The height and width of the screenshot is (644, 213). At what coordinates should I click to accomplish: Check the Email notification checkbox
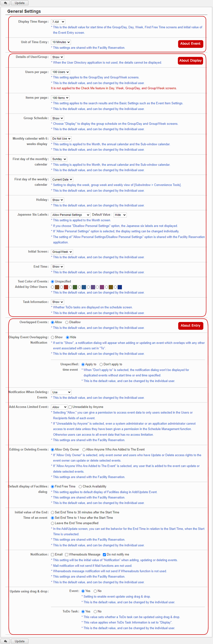[x=53, y=555]
